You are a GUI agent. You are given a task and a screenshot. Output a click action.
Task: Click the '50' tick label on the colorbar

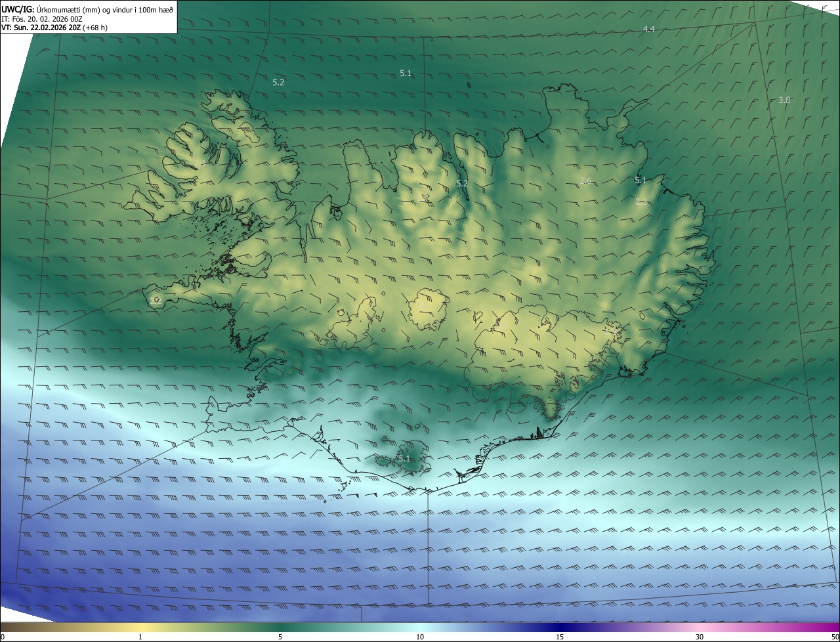[x=835, y=637]
